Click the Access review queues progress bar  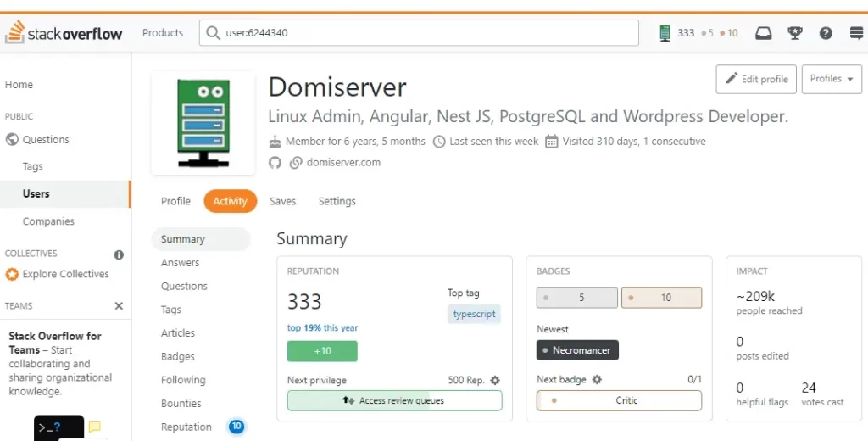[x=394, y=400]
